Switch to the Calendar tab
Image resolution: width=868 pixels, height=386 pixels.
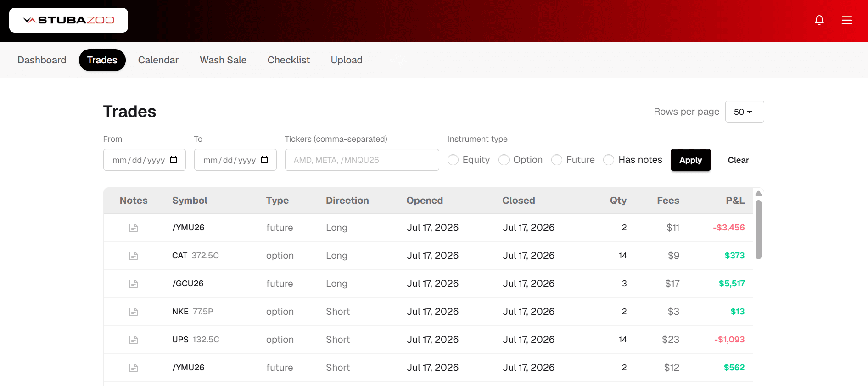click(x=158, y=60)
